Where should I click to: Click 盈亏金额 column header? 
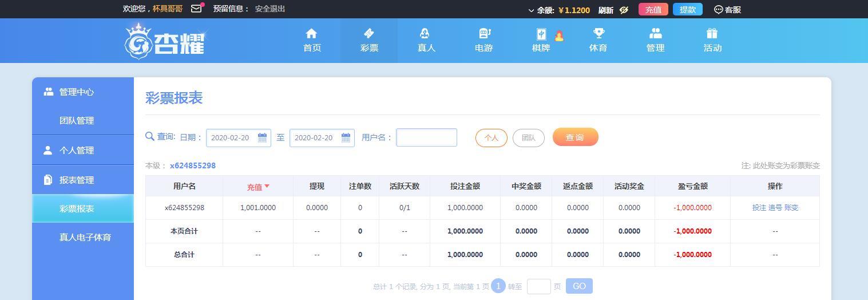click(693, 186)
